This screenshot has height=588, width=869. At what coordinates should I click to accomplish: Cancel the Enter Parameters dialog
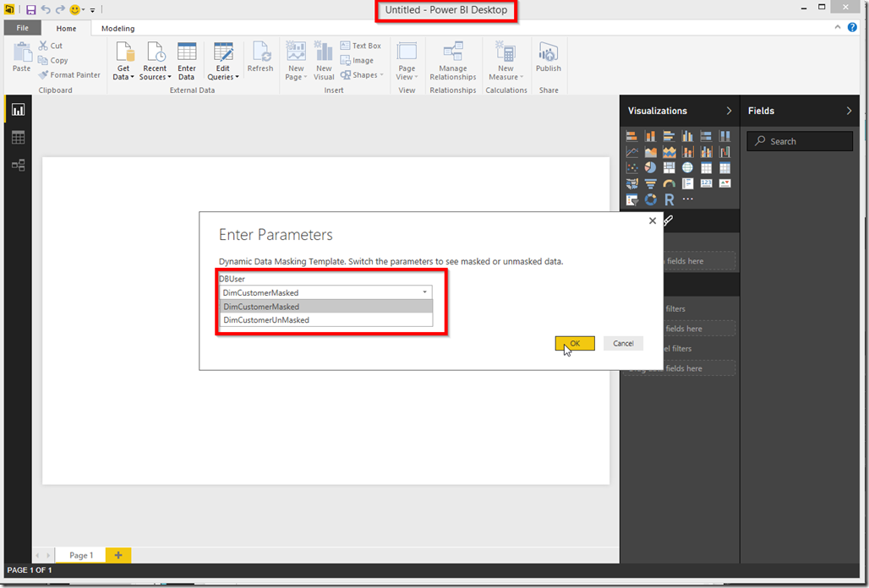click(x=623, y=343)
